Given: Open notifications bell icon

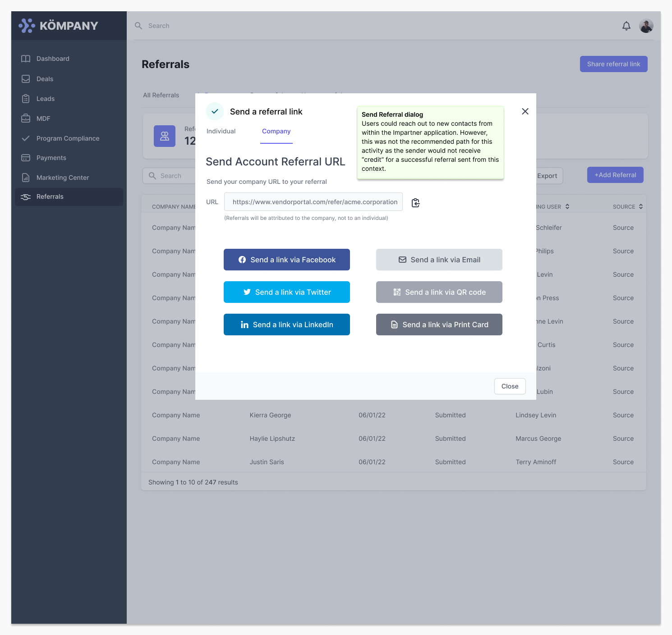Looking at the screenshot, I should coord(626,26).
